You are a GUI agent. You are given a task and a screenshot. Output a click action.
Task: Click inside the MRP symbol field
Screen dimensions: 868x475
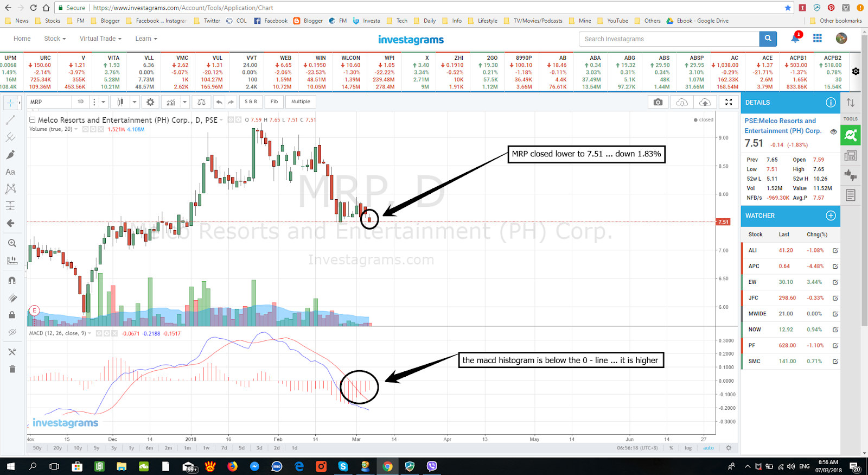pos(49,102)
